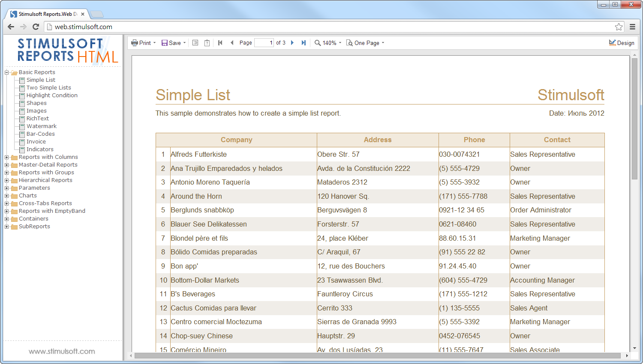
Task: Click the zoom magnifier icon
Action: pos(318,42)
